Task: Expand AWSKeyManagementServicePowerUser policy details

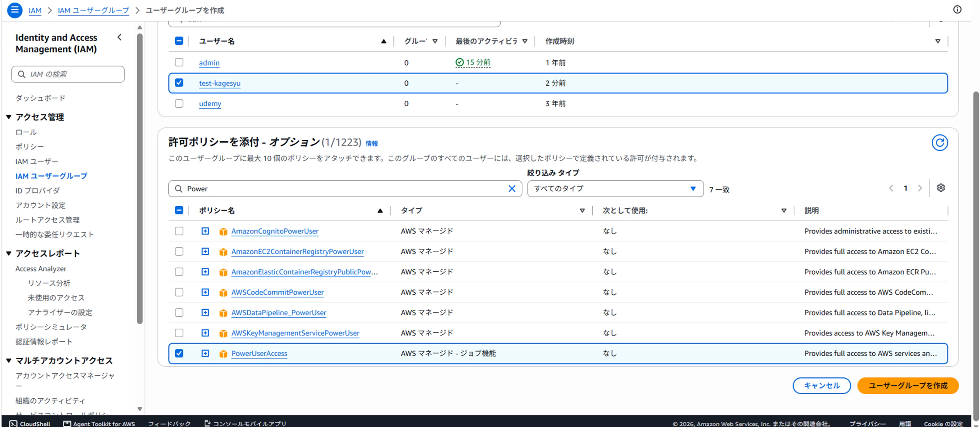Action: pyautogui.click(x=205, y=333)
